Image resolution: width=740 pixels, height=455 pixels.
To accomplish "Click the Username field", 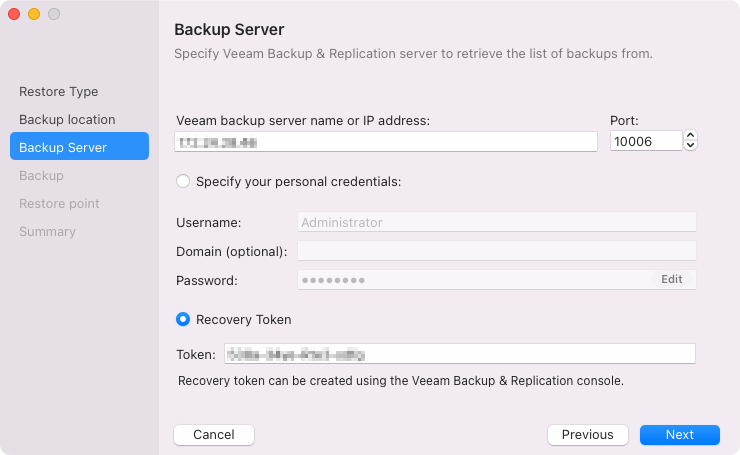I will (496, 222).
